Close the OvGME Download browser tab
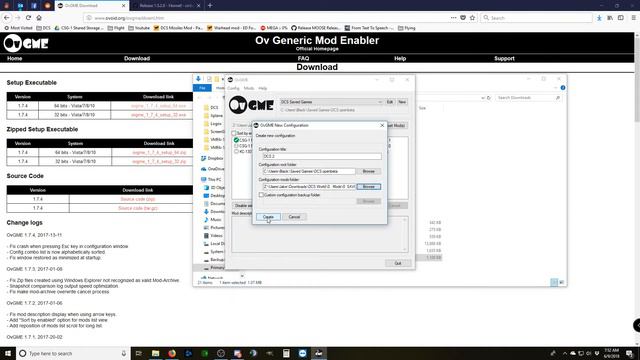The height and width of the screenshot is (360, 640). (124, 6)
